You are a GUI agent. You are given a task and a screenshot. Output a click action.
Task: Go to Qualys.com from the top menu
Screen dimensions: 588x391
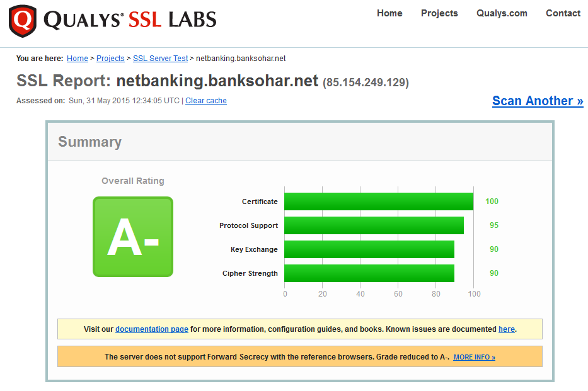(x=502, y=13)
